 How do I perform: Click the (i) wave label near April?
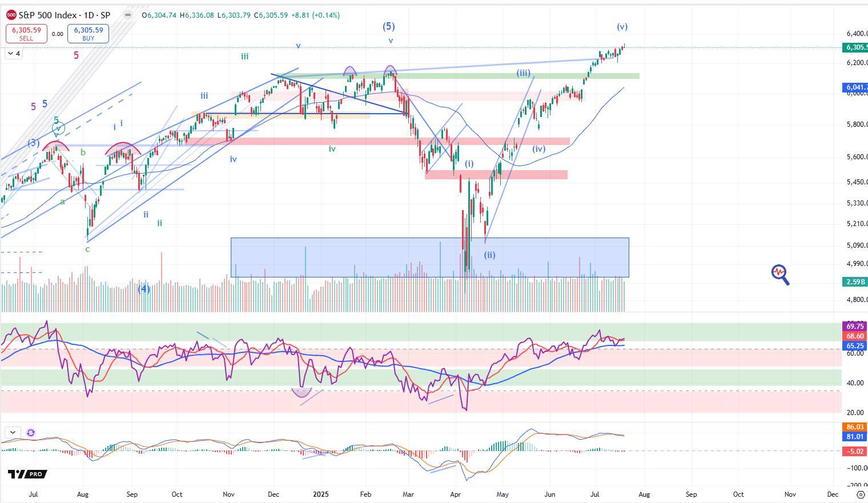coord(469,164)
